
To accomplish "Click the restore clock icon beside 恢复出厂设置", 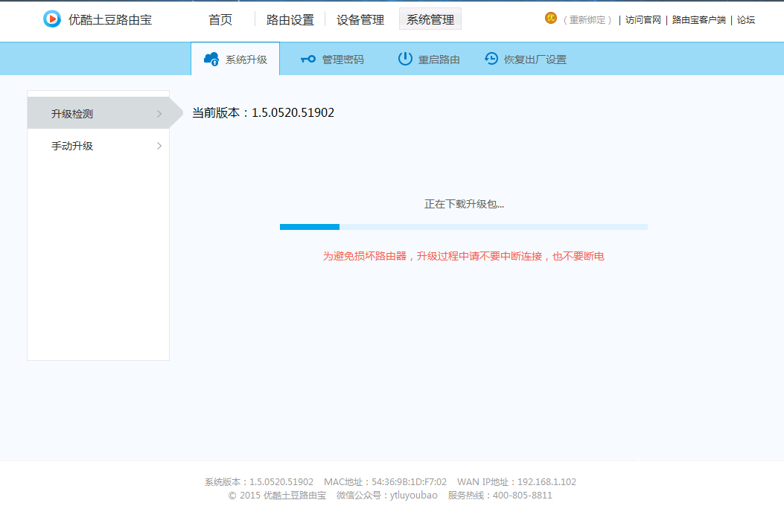I will (x=491, y=59).
